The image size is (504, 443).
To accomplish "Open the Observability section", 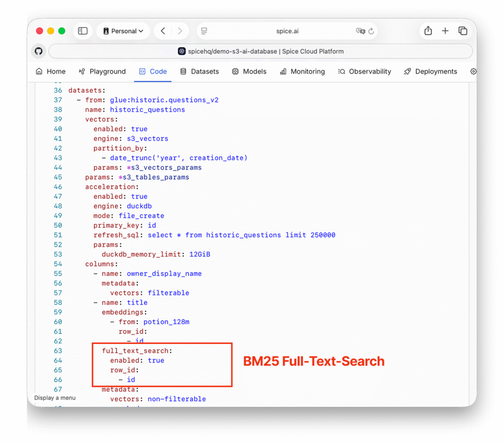I will point(364,71).
